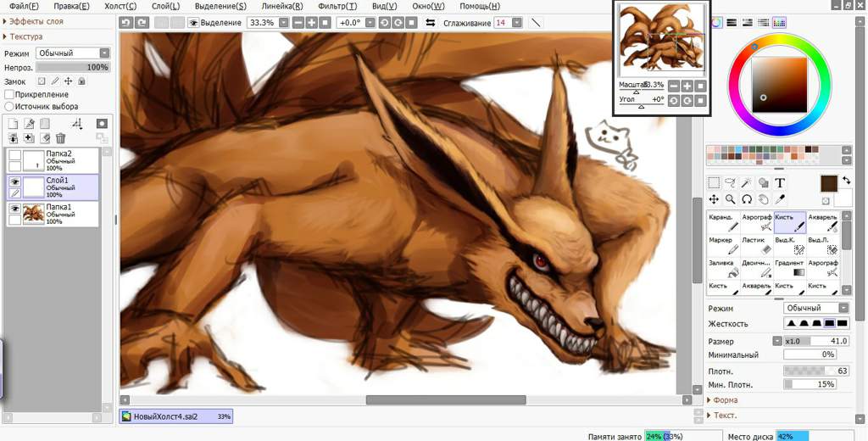Zoom in using toolbar plus button
868x441 pixels.
tap(312, 23)
